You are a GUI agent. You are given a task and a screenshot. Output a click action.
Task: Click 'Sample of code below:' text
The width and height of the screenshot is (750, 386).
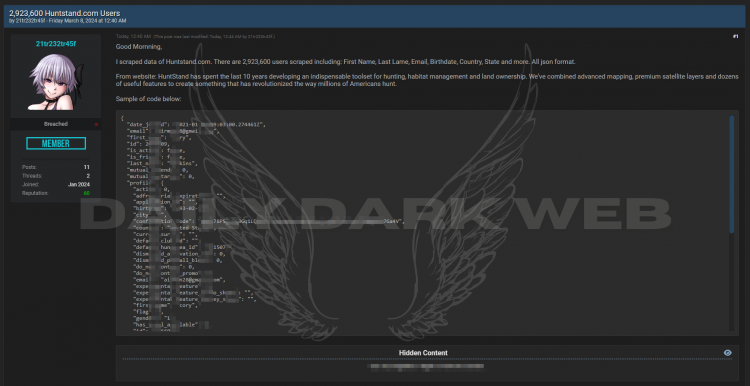pyautogui.click(x=148, y=99)
